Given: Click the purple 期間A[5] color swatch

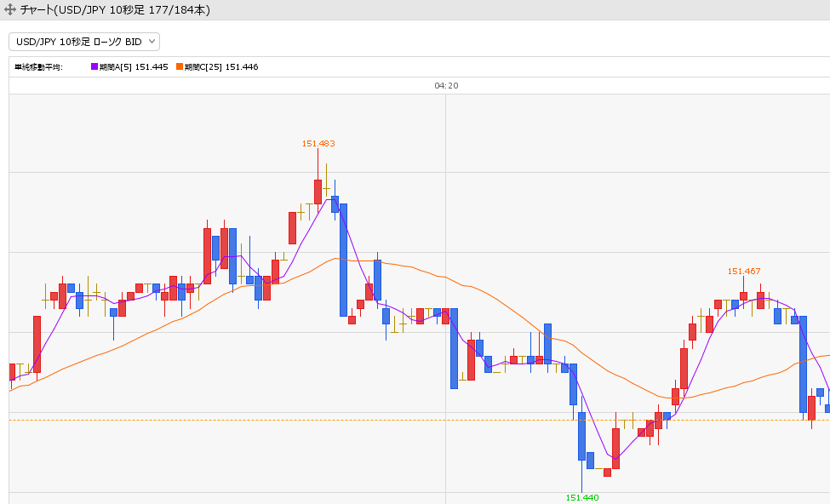Looking at the screenshot, I should [x=94, y=66].
